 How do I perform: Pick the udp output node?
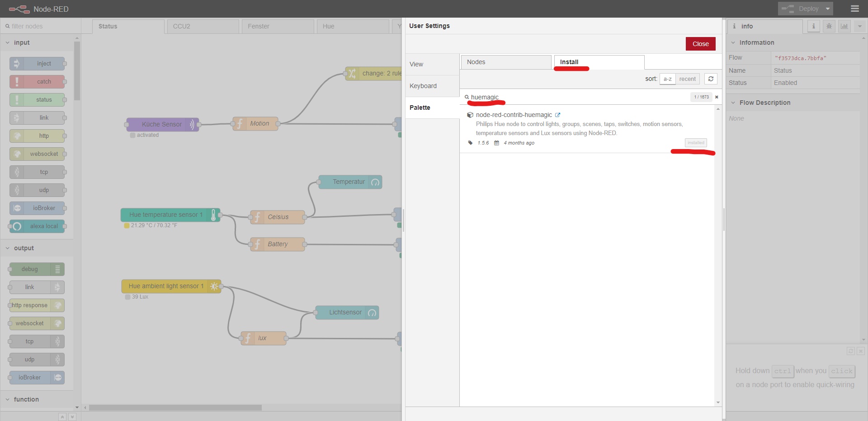pyautogui.click(x=37, y=360)
